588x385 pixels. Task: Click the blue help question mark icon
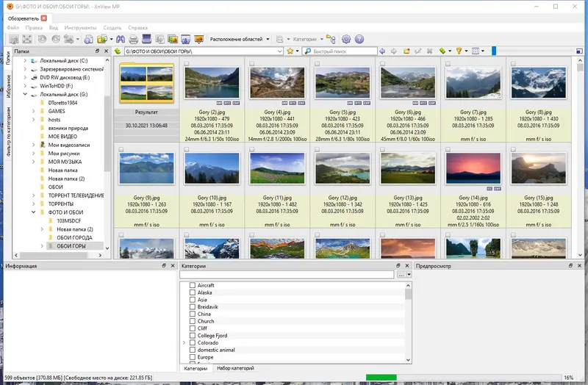click(x=359, y=39)
